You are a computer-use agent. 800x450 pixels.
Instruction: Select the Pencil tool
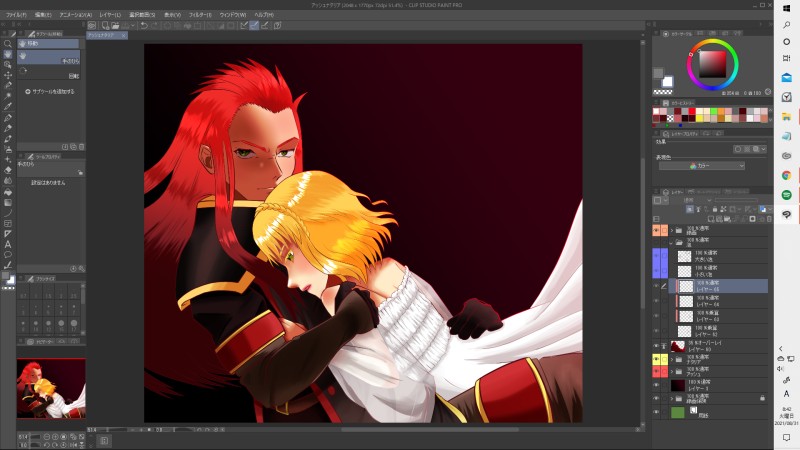8,128
